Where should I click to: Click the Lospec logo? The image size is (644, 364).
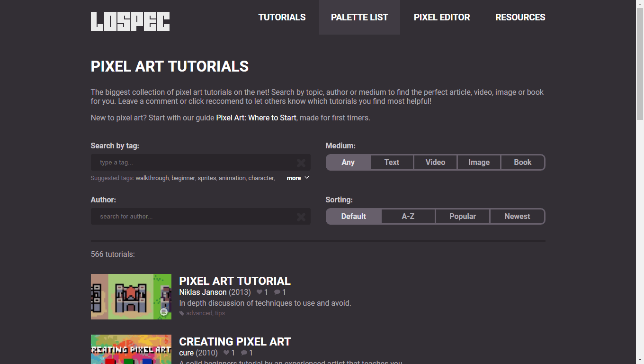(130, 21)
